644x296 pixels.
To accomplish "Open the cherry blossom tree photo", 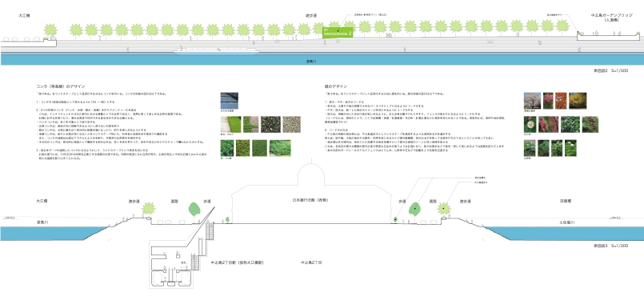I will tap(532, 101).
